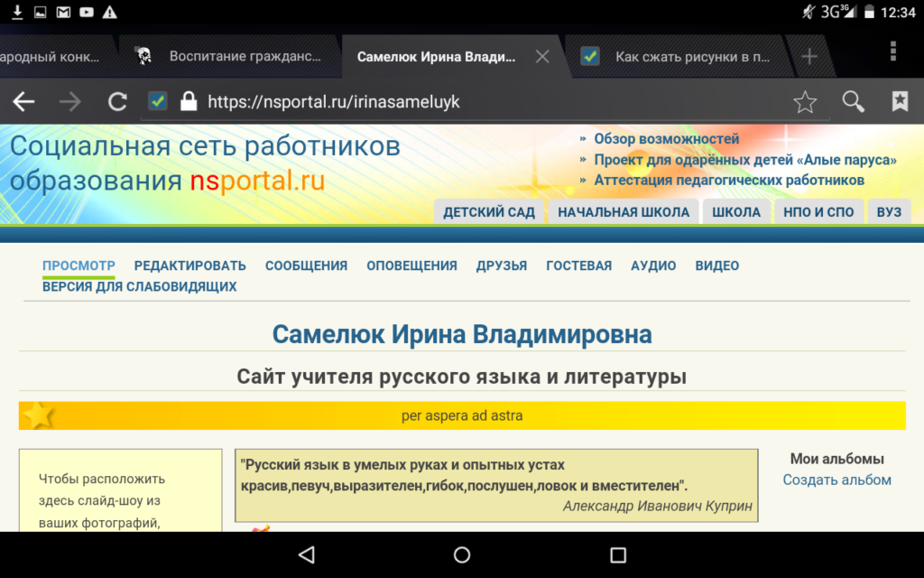Bookmark page with the star icon
The height and width of the screenshot is (578, 924).
pyautogui.click(x=805, y=102)
